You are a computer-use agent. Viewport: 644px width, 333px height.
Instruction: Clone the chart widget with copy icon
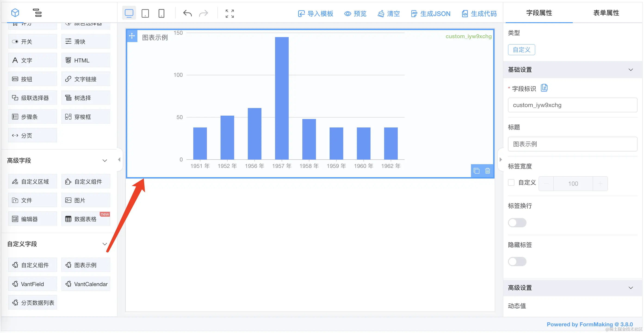[477, 171]
